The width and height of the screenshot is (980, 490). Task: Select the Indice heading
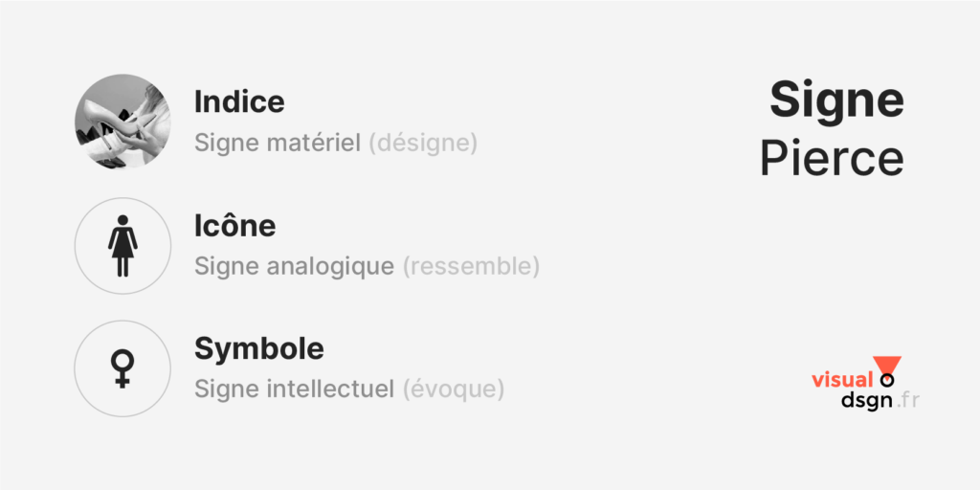coord(239,101)
